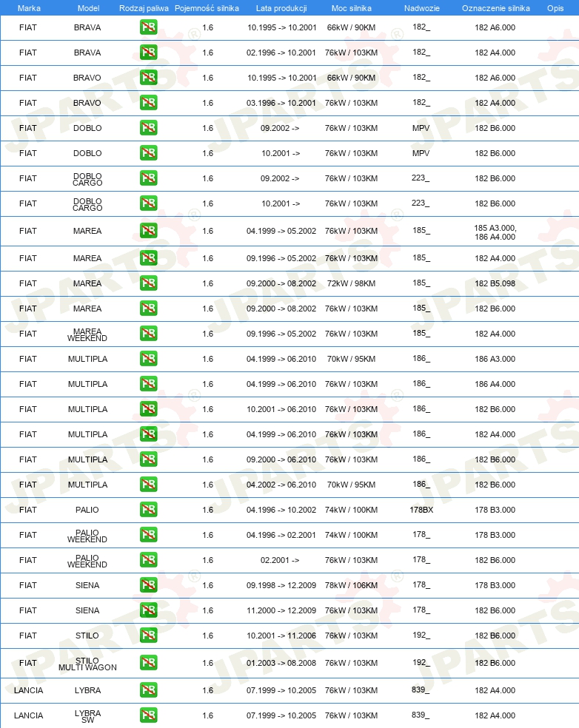Click '223_' body in DOBLO CARGO 10.2001 row
The width and height of the screenshot is (579, 728).
421,203
